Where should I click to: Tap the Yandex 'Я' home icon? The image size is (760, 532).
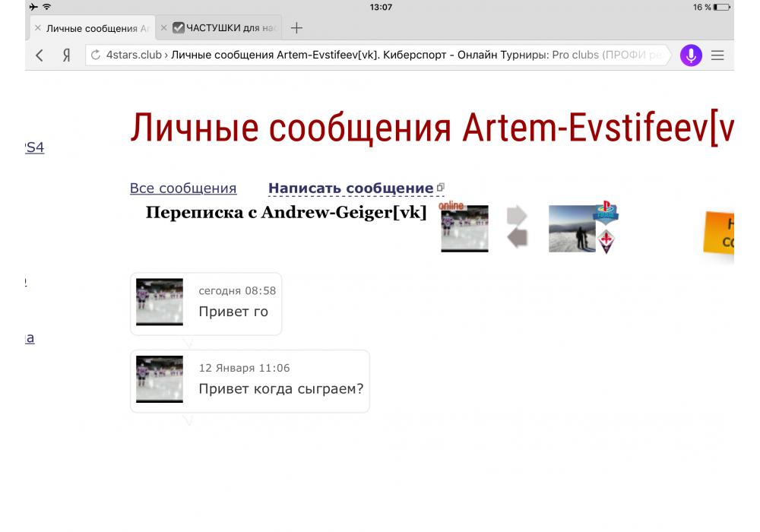(x=66, y=55)
